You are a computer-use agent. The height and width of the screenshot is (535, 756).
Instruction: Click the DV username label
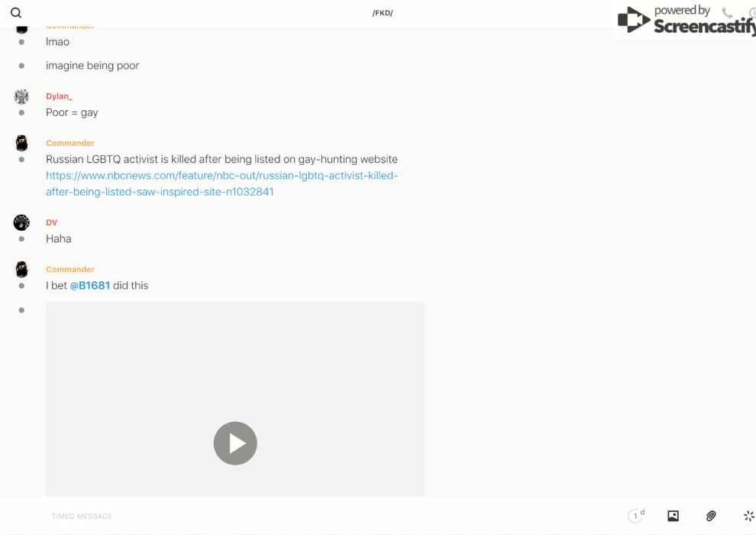pyautogui.click(x=51, y=222)
